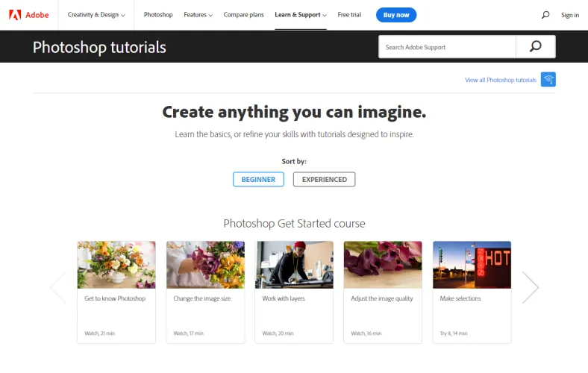Viewport: 588px width, 373px height.
Task: Click the graduation cap tutorials icon
Action: 548,80
